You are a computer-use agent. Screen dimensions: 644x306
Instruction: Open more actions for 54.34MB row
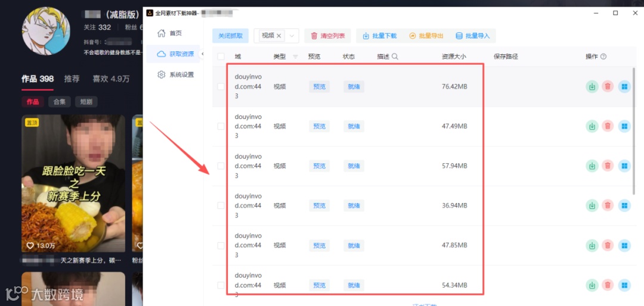(x=624, y=285)
